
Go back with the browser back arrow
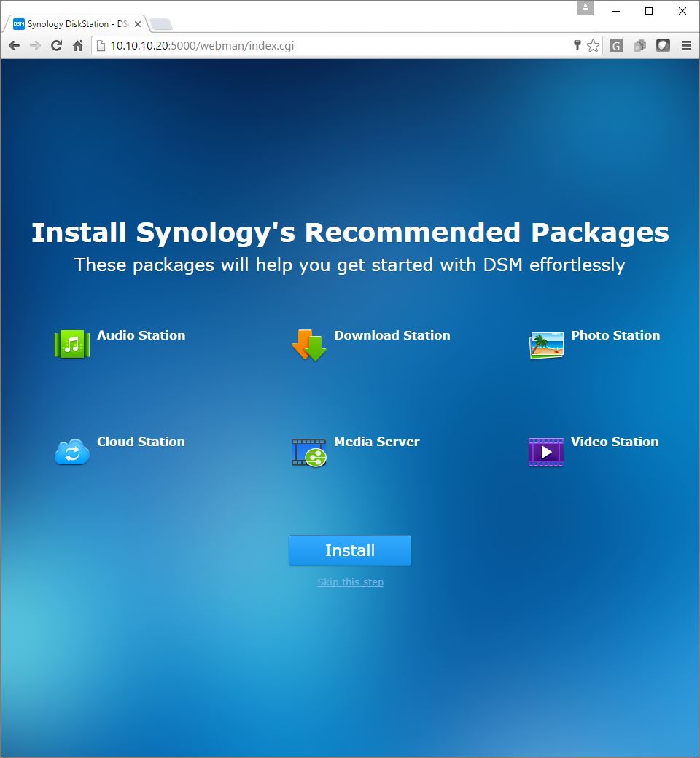tap(15, 46)
